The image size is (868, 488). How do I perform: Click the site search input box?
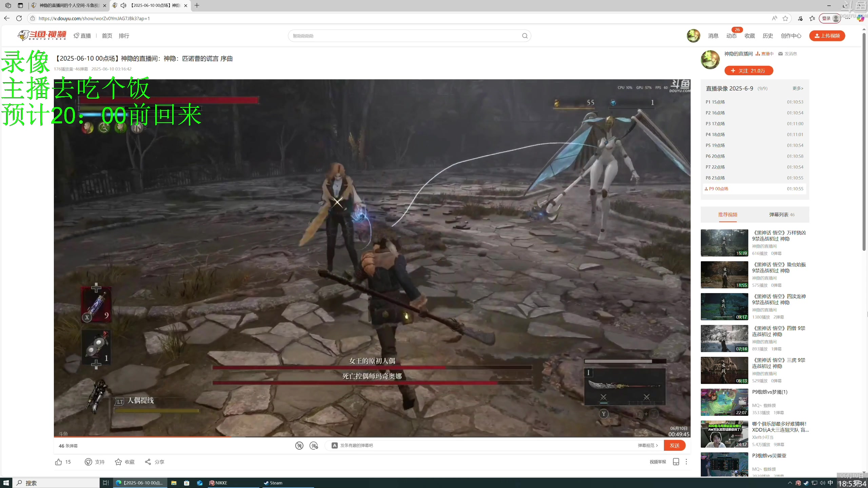click(405, 36)
